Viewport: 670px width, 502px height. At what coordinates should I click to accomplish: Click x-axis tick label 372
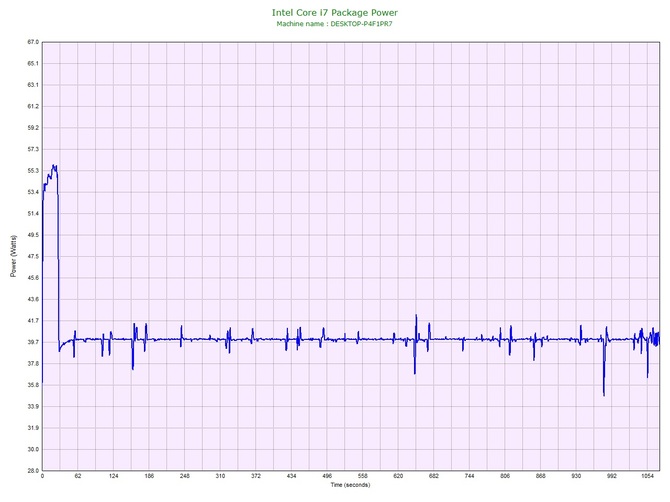(x=256, y=476)
